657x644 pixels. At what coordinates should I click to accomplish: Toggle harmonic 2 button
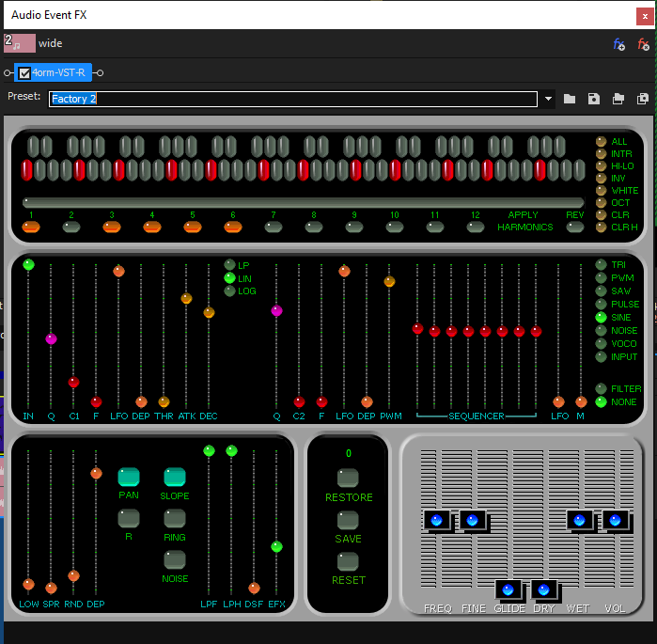tap(71, 228)
